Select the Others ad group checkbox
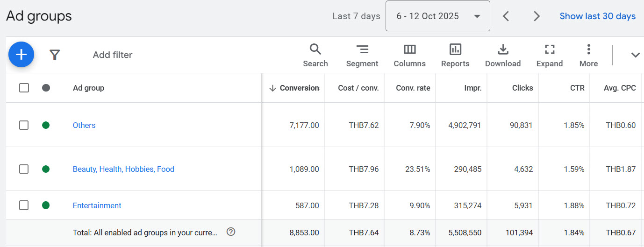The height and width of the screenshot is (247, 644). tap(24, 125)
